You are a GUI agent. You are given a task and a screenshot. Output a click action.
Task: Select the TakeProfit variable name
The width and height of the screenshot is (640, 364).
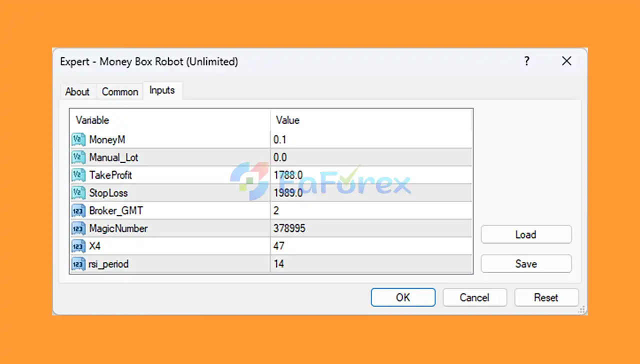click(x=110, y=175)
